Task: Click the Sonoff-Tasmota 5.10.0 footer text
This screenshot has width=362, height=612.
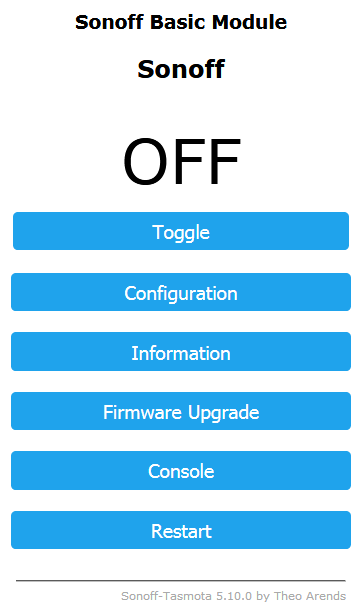Action: click(187, 596)
